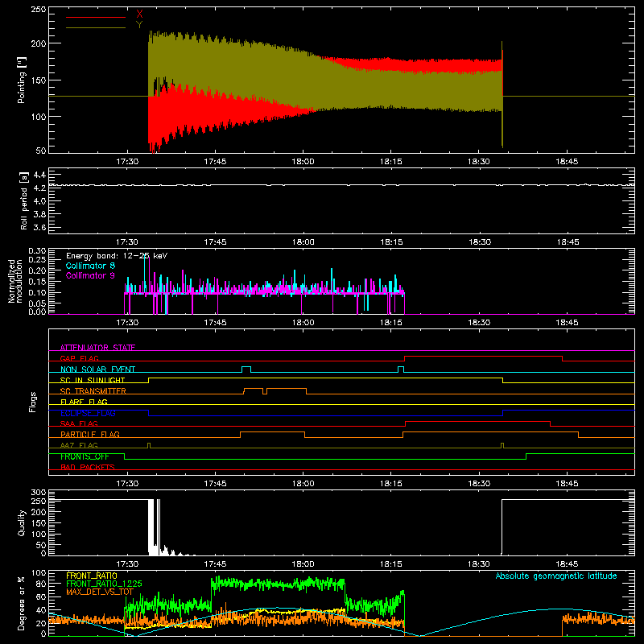
Task: Click the ECLIPSE_FLAG label
Action: tap(88, 413)
